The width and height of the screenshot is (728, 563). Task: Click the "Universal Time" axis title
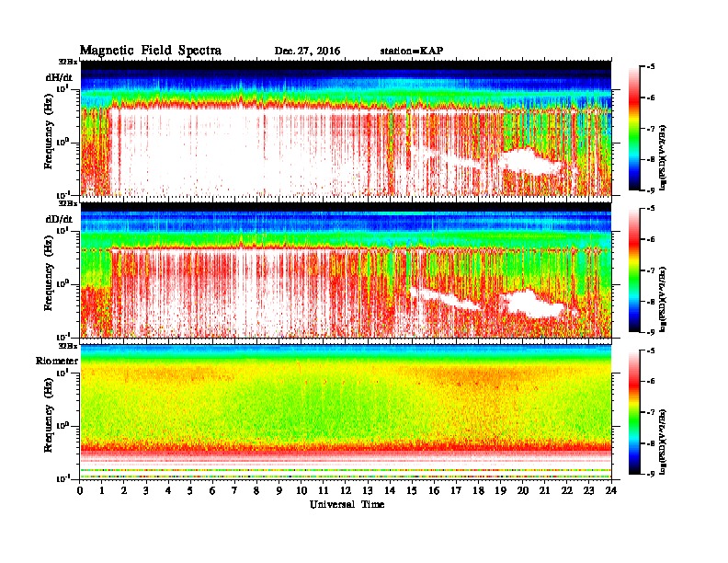pos(347,504)
